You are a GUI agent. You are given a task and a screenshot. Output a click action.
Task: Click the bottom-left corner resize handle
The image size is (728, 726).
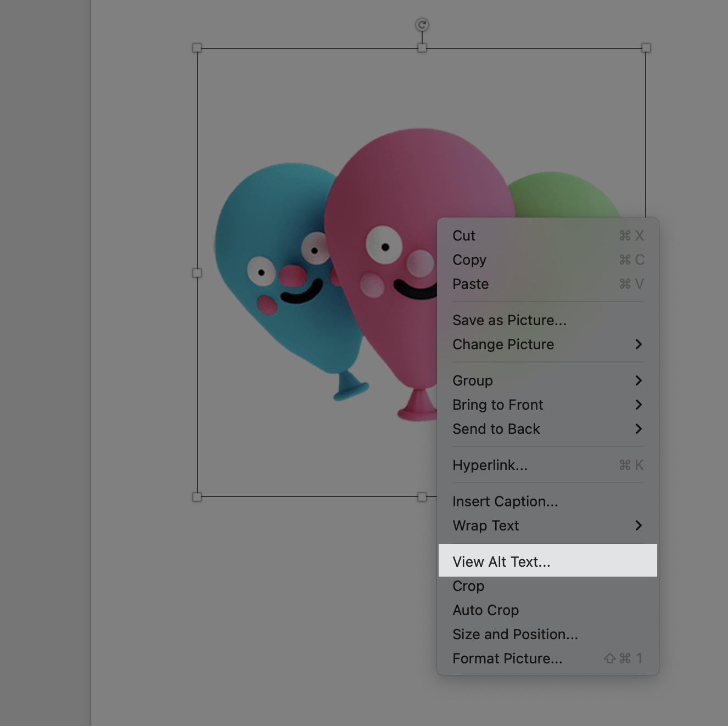click(197, 497)
